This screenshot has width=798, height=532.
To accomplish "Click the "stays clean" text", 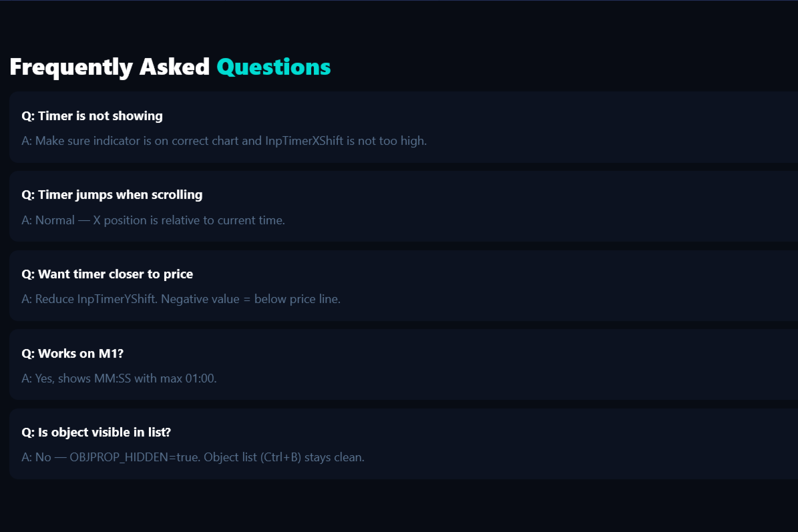I will tap(334, 458).
